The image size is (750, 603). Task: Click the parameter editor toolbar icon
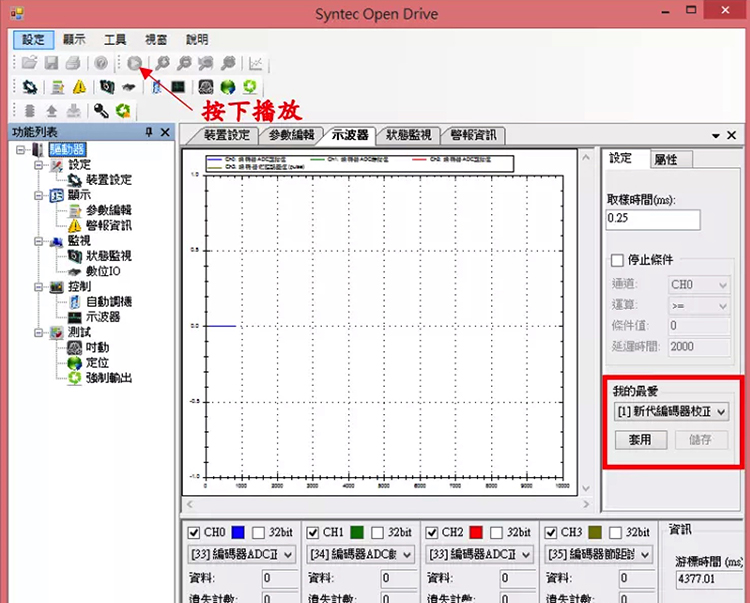coord(58,87)
